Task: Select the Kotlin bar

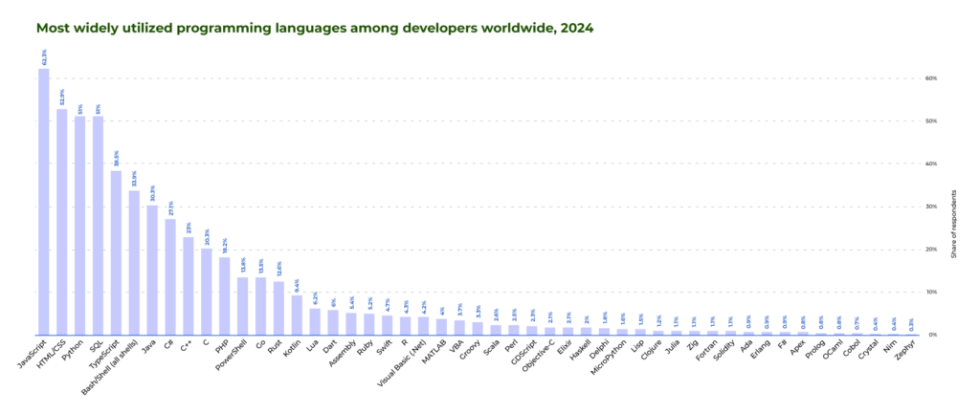Action: (297, 315)
